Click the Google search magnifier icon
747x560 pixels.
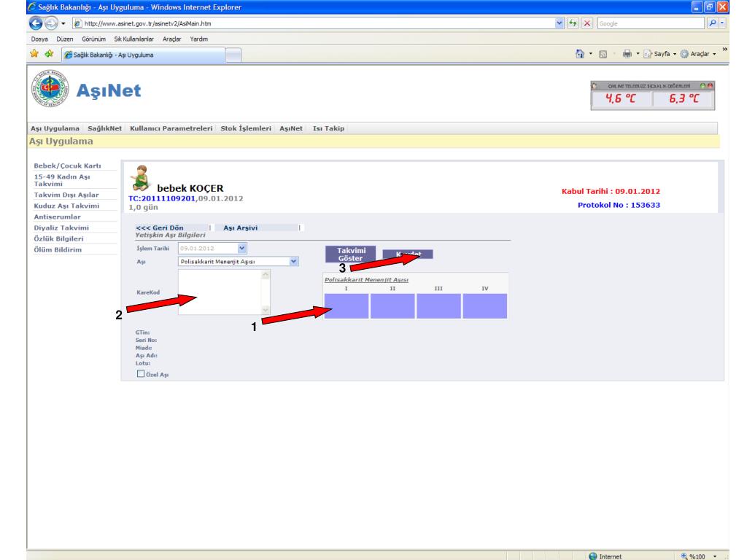click(712, 23)
